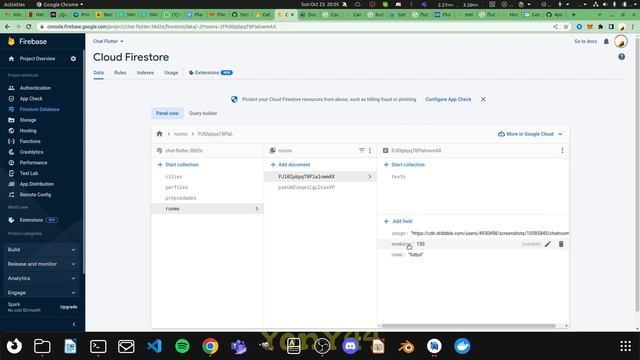
Task: Click the horizontal scrollbar of document panel
Action: pyautogui.click(x=469, y=326)
